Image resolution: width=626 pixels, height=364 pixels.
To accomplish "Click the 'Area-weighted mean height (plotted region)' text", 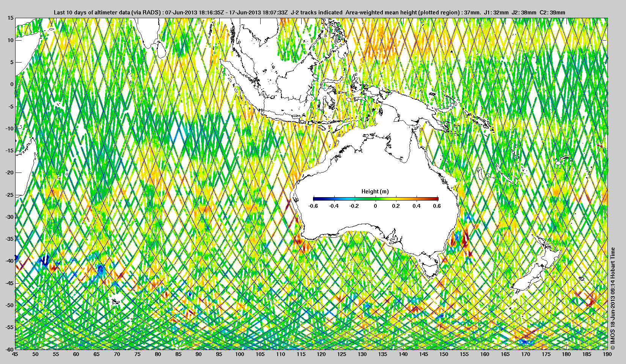I will coord(403,13).
